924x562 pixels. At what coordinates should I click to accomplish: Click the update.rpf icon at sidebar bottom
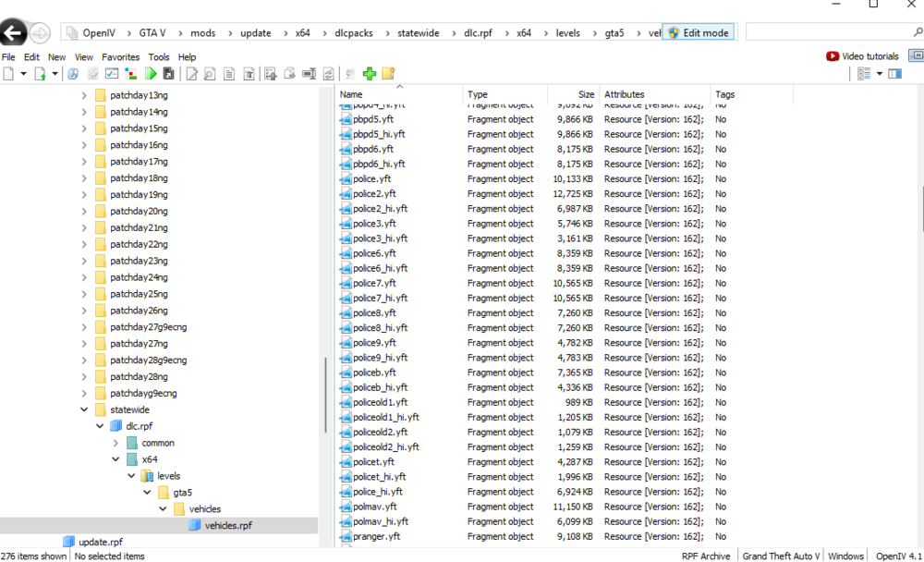69,542
